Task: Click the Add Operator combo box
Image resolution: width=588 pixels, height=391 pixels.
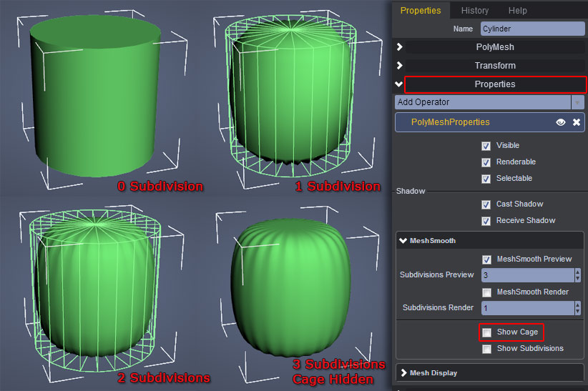Action: 489,102
